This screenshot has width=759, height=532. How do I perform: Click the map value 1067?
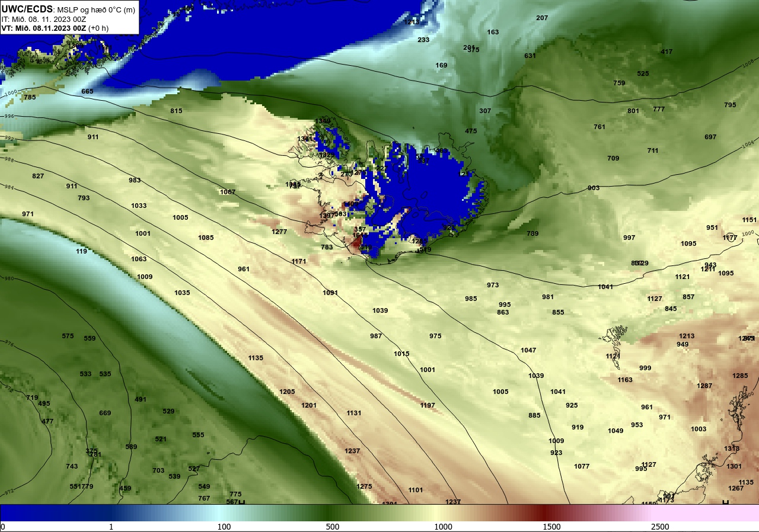tap(228, 192)
